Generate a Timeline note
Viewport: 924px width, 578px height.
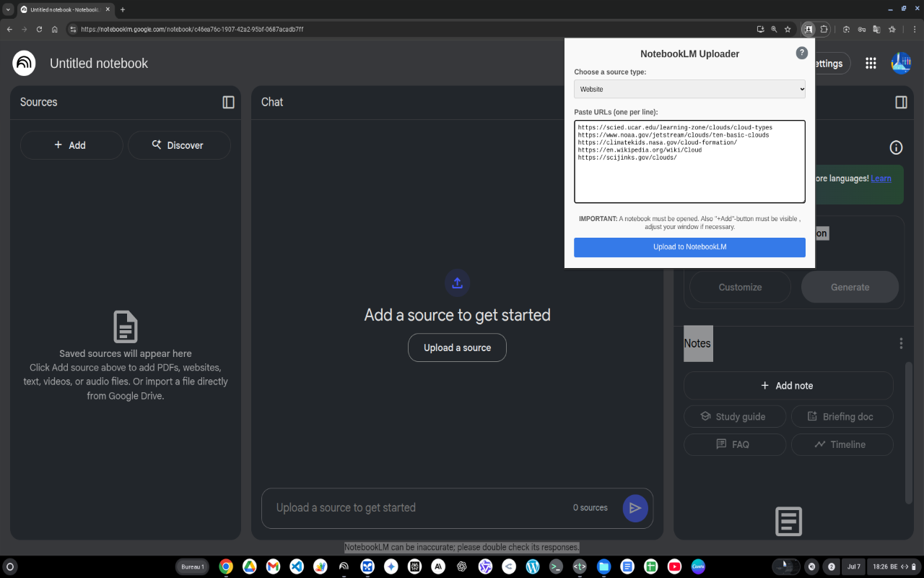click(x=842, y=444)
